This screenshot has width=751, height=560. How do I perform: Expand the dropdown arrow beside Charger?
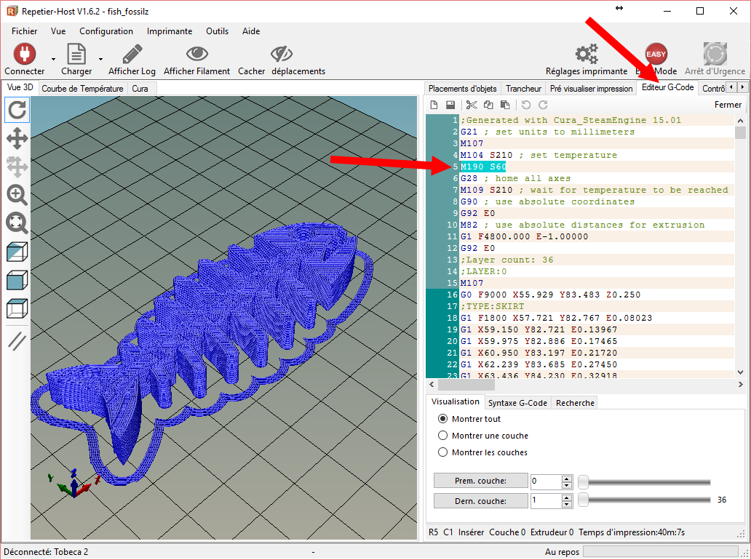point(100,59)
